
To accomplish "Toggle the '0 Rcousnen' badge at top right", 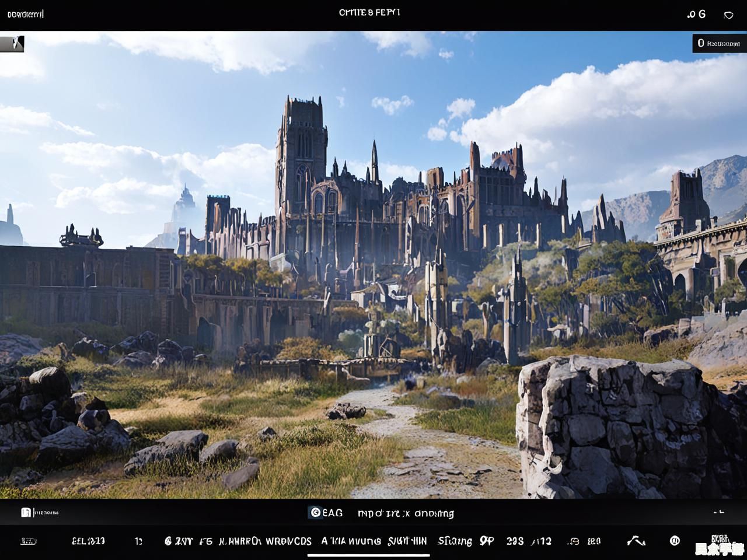I will coord(719,43).
